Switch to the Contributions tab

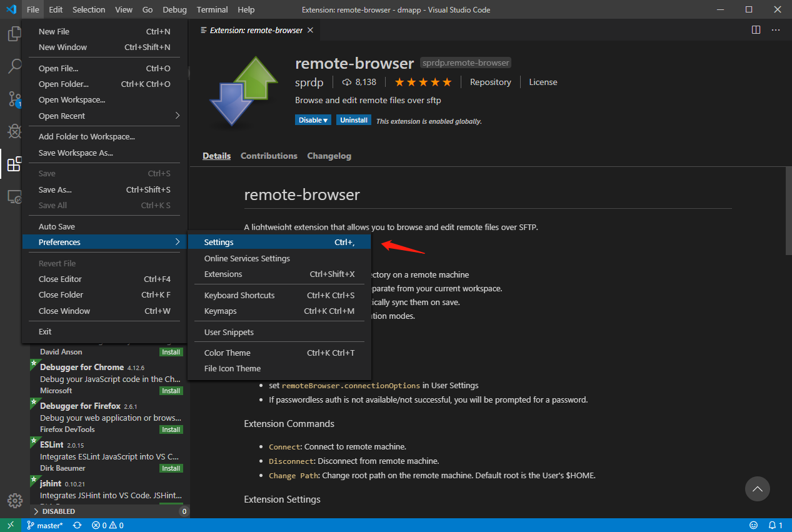point(269,156)
